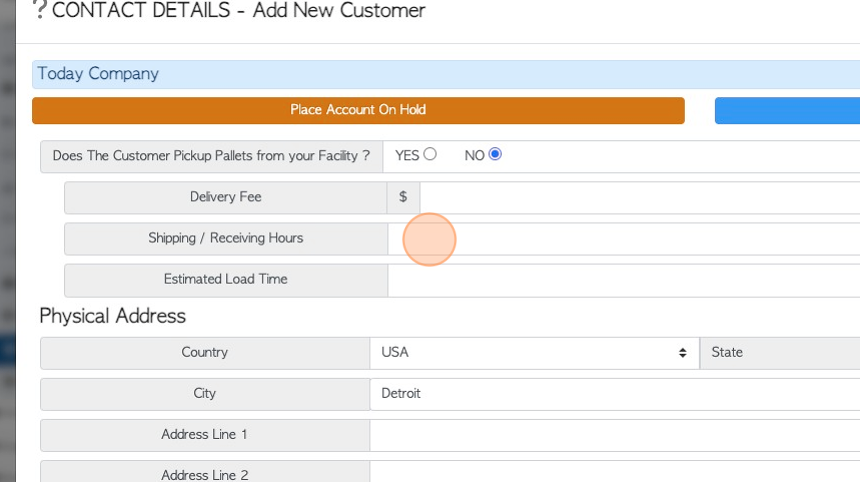
Task: Click the State label next to Country
Action: (727, 353)
